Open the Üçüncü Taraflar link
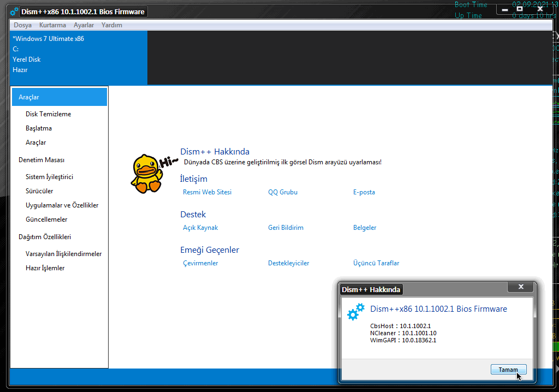The width and height of the screenshot is (559, 392). click(376, 263)
